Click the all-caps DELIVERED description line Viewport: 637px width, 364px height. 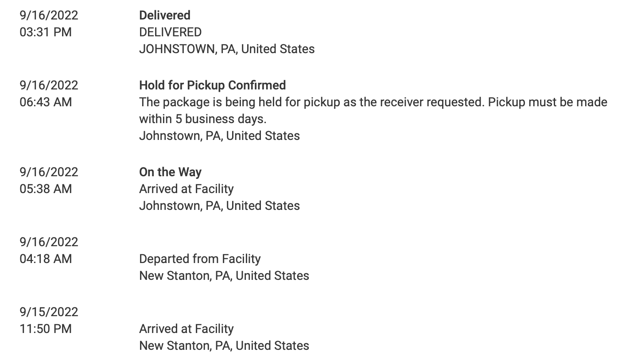(171, 32)
